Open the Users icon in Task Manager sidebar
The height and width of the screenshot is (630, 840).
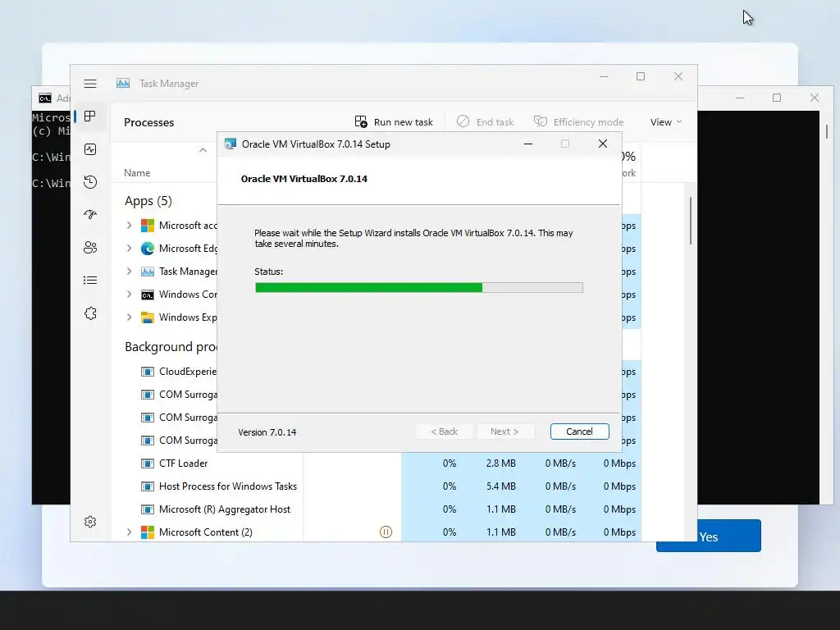point(90,248)
